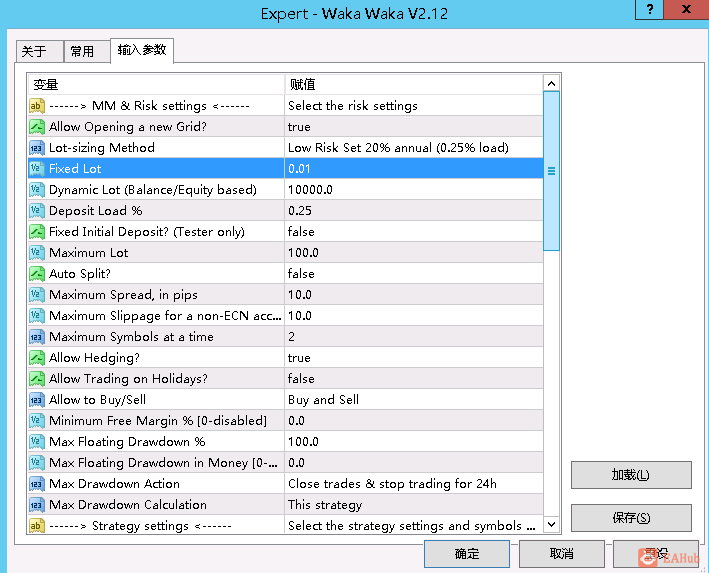Click the icon beside Maximum Slippage for a non-ECN
The image size is (709, 573).
(x=37, y=316)
